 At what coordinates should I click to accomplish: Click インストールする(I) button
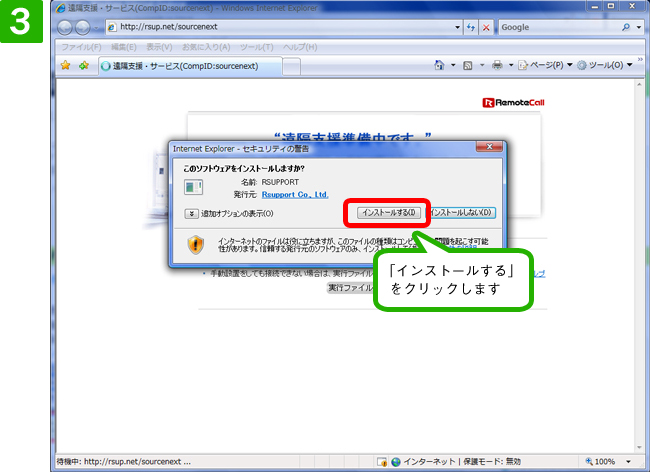pos(388,213)
